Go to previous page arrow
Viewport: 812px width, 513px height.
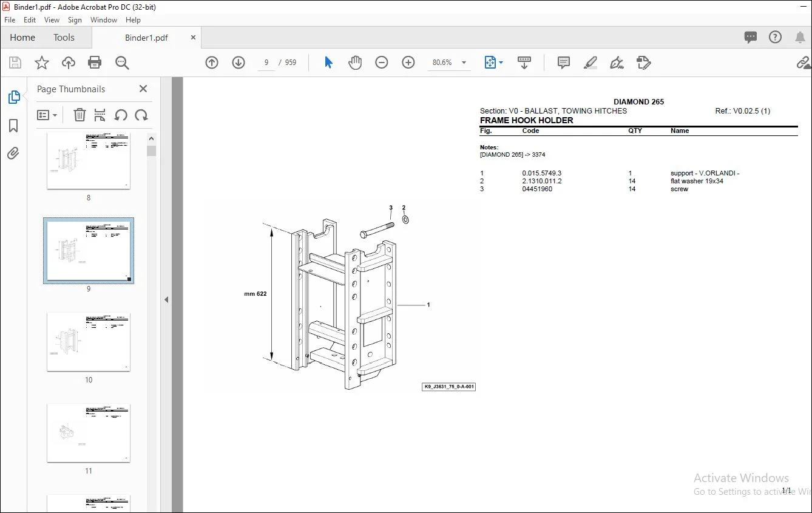click(x=212, y=63)
